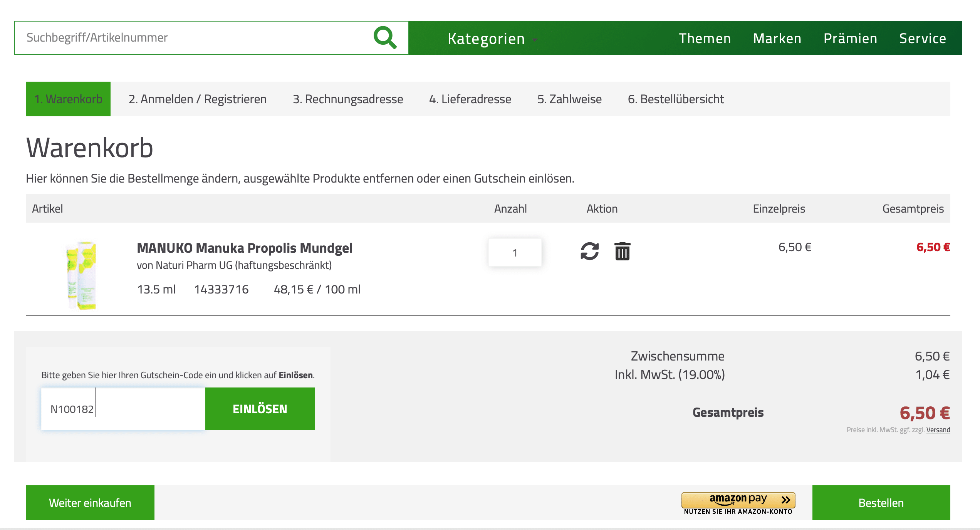This screenshot has height=530, width=980.
Task: Open the Marken menu
Action: click(x=777, y=38)
